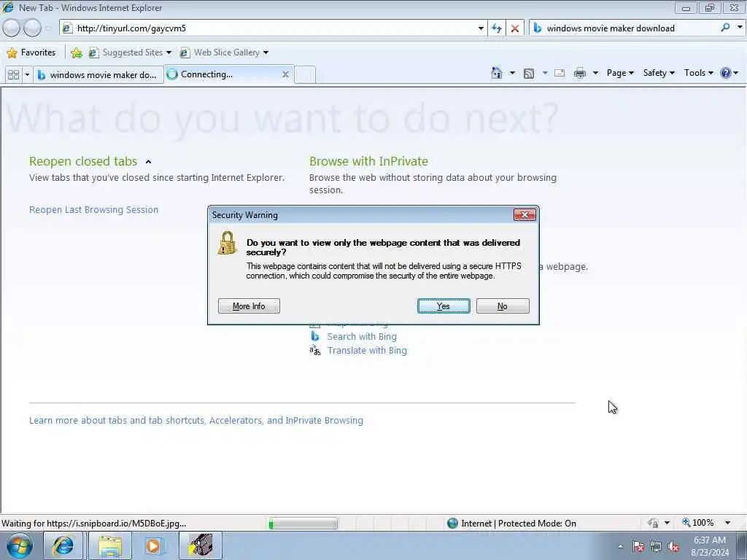Close the Connecting... tab
Image resolution: width=747 pixels, height=560 pixels.
coord(285,74)
